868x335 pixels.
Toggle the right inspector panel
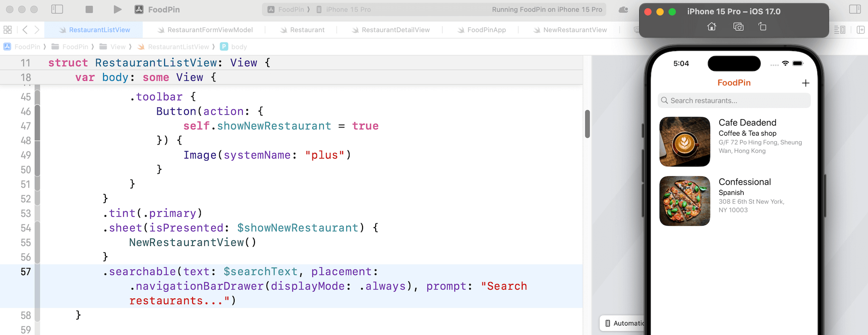tap(854, 9)
